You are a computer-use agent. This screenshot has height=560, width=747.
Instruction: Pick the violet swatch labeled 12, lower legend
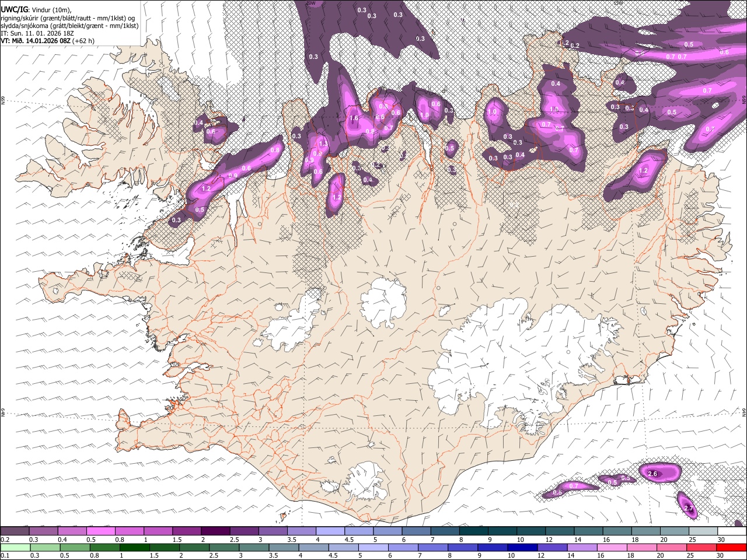pyautogui.click(x=551, y=548)
